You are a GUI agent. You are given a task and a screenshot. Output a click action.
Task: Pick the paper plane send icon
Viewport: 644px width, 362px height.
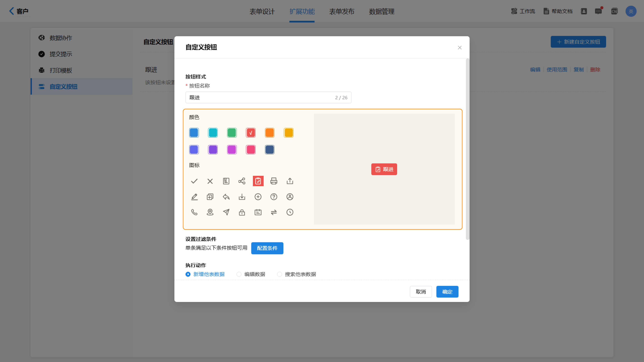(x=226, y=212)
